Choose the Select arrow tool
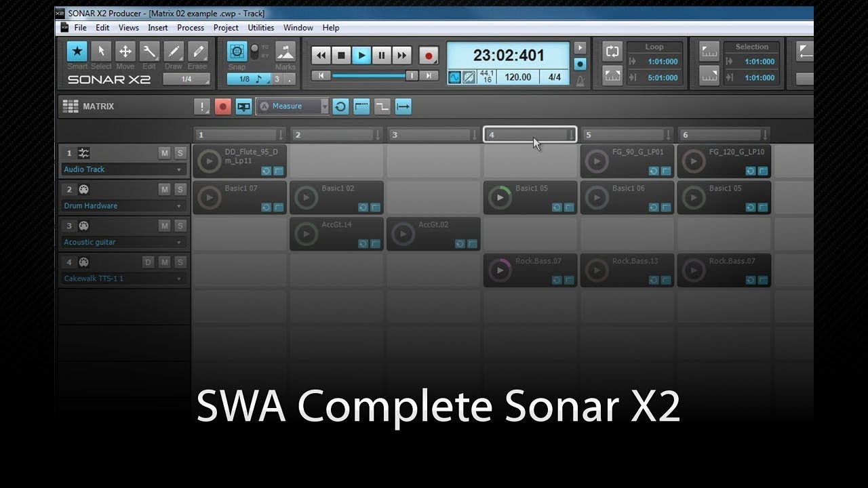Screen dimensions: 868x488 point(101,52)
